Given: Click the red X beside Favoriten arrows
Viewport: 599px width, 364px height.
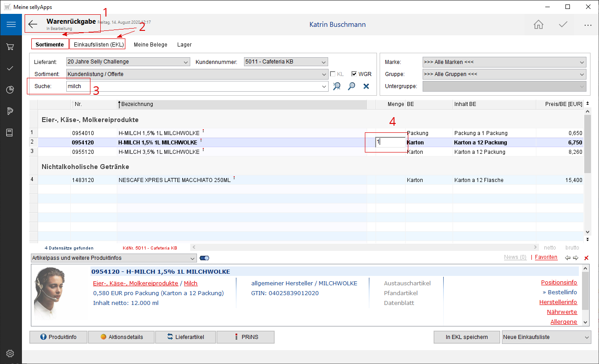Looking at the screenshot, I should pos(586,258).
